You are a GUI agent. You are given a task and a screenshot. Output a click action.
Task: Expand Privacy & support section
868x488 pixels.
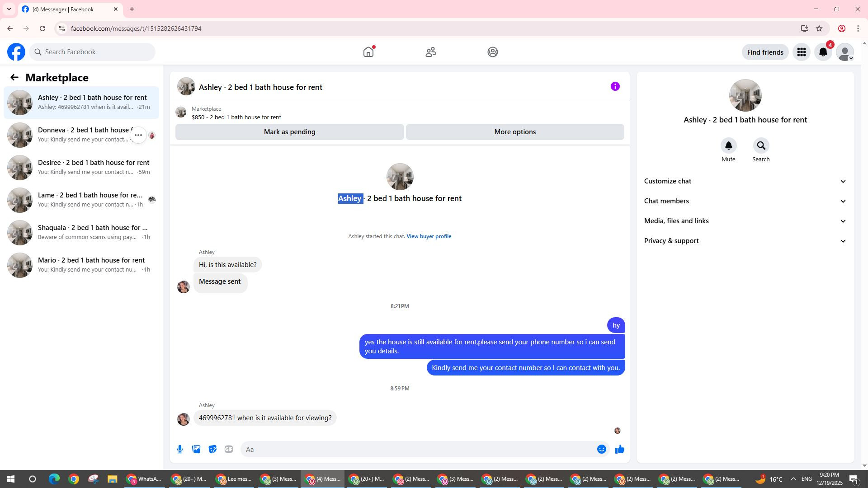(745, 241)
